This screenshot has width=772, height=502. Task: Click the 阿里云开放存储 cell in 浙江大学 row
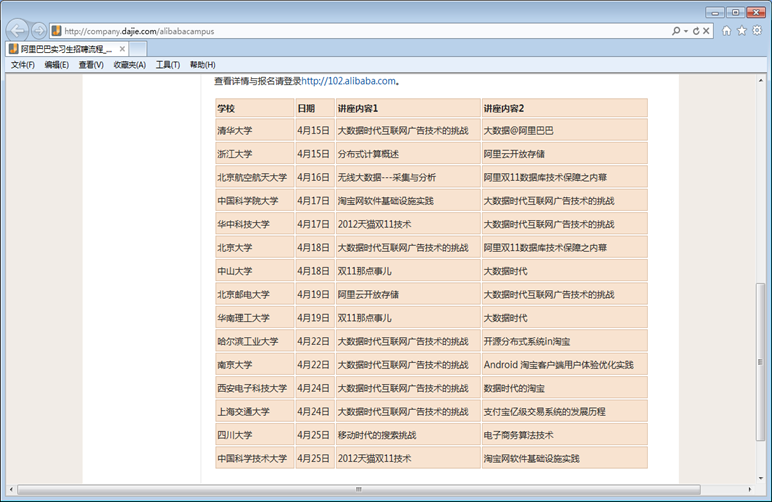pos(565,154)
